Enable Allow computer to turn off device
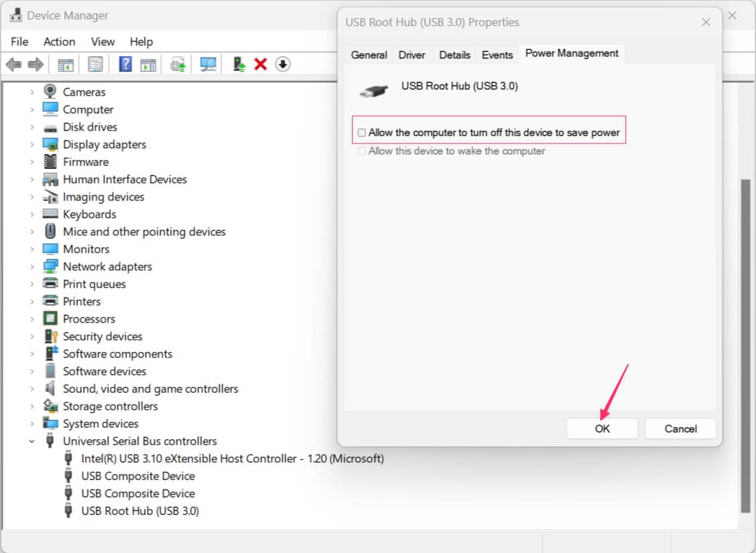The height and width of the screenshot is (553, 756). tap(362, 133)
